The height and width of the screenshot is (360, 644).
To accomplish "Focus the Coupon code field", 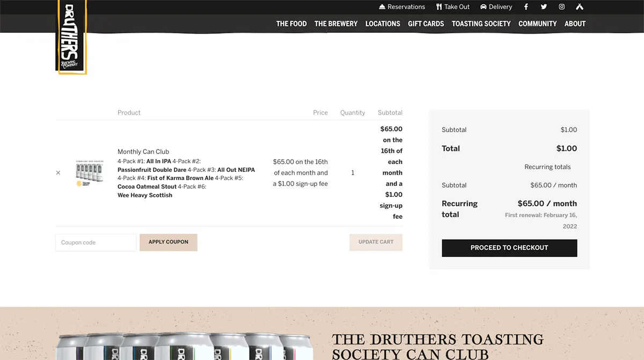I will (96, 242).
